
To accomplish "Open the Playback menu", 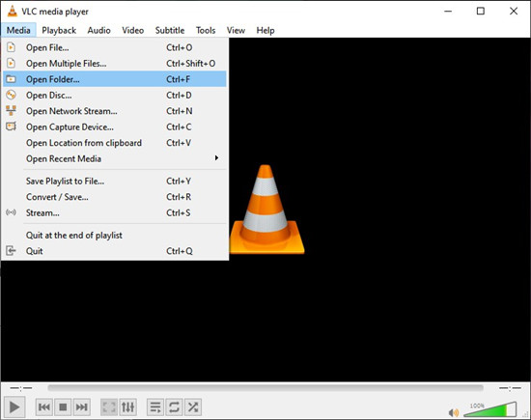I will [x=59, y=30].
